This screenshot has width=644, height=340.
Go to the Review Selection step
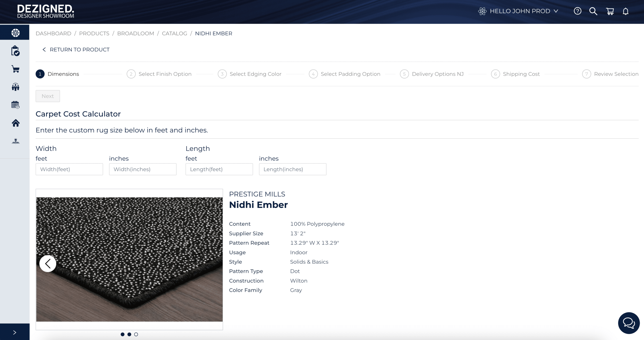(x=616, y=74)
